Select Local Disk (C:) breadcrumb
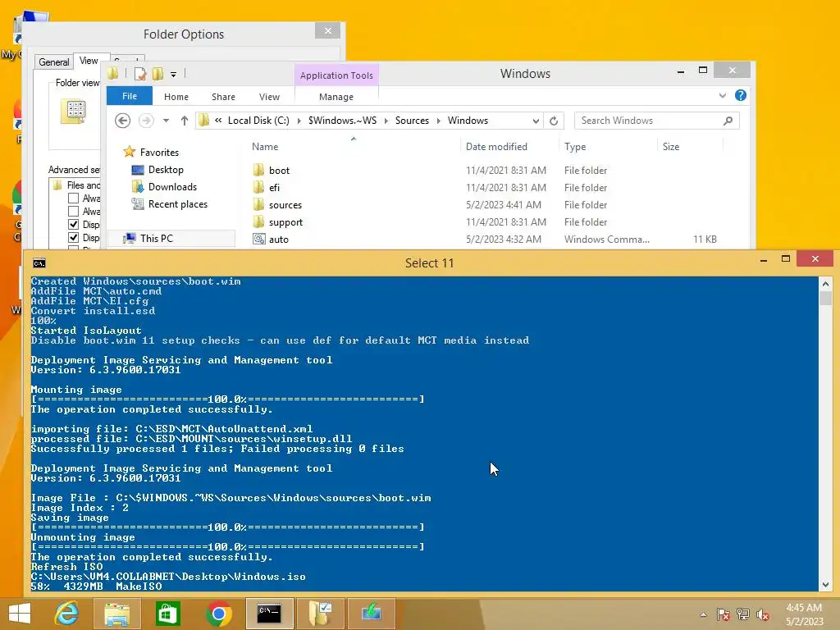The image size is (840, 630). click(x=258, y=121)
